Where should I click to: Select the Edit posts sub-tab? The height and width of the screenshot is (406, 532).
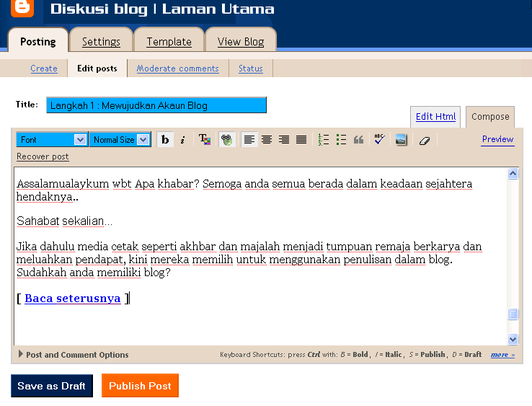tap(97, 69)
